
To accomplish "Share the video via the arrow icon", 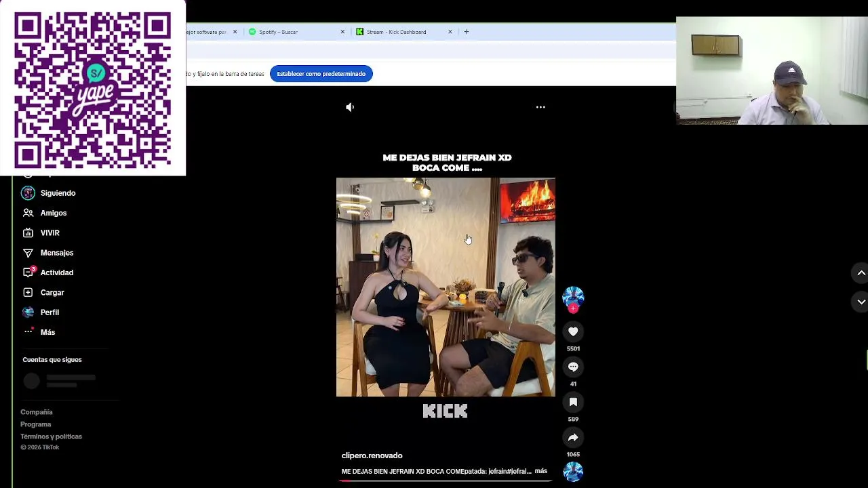I will (573, 437).
